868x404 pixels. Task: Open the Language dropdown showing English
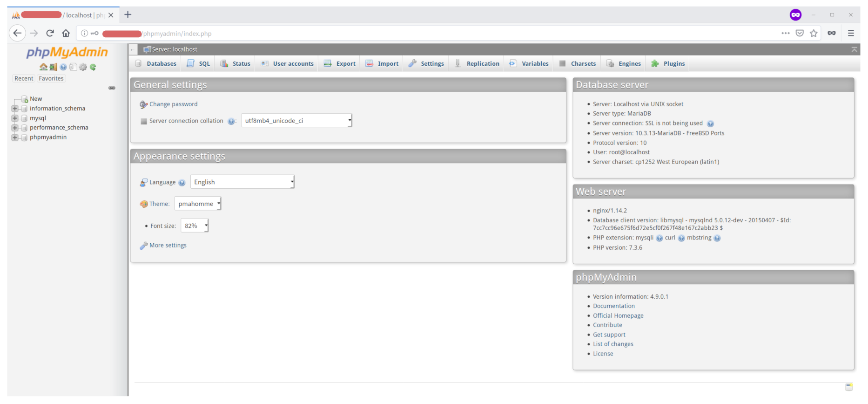242,182
